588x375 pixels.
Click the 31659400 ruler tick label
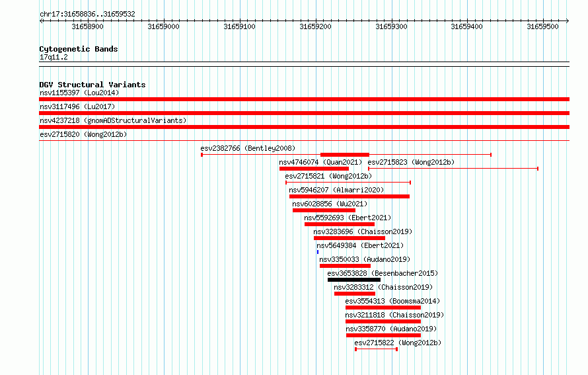[x=467, y=26]
